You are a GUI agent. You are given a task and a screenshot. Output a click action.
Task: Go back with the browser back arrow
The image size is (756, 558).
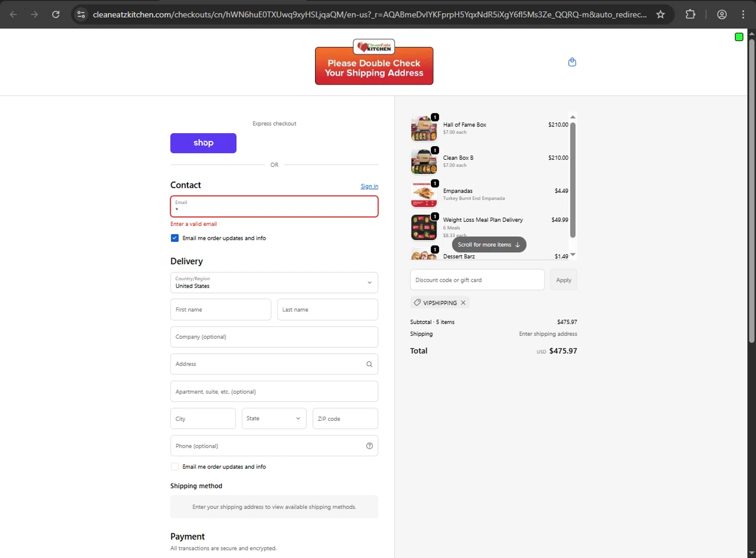click(14, 14)
